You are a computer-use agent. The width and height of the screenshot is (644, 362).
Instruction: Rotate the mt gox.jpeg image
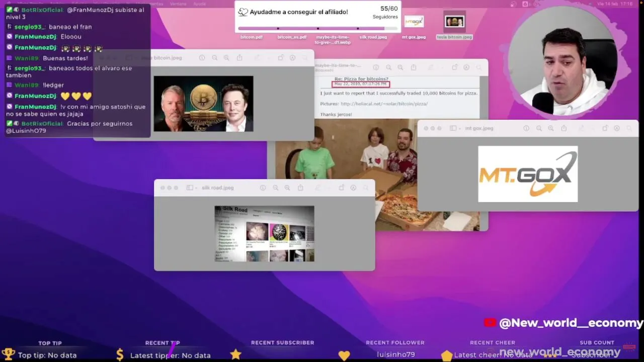point(605,128)
